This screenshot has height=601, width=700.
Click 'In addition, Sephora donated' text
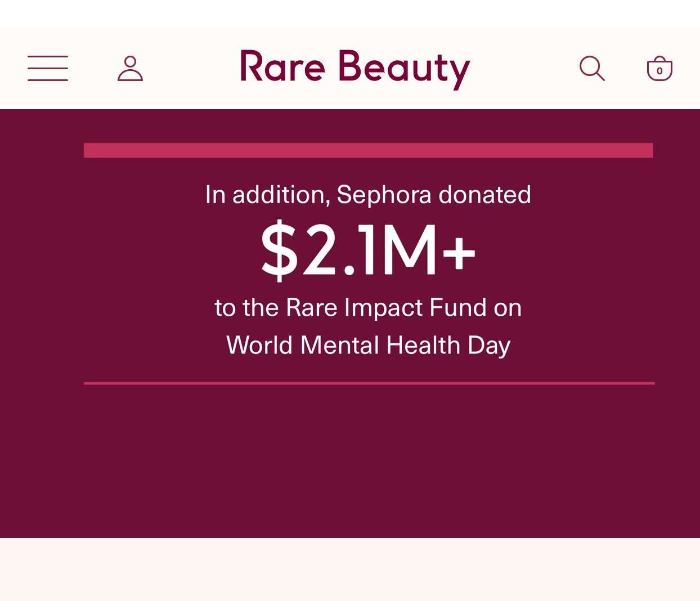[x=368, y=195]
